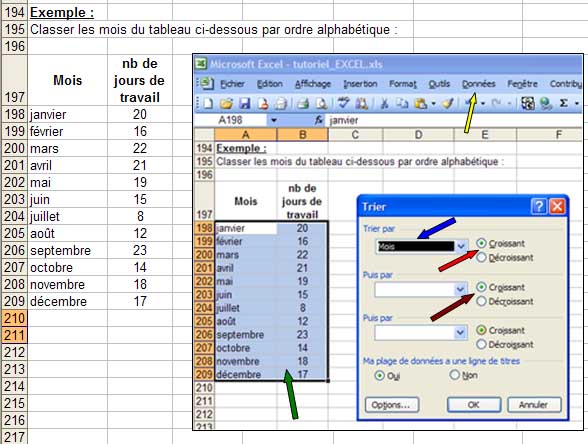Open the Redo history dropdown arrow
The height and width of the screenshot is (444, 588).
[x=509, y=103]
